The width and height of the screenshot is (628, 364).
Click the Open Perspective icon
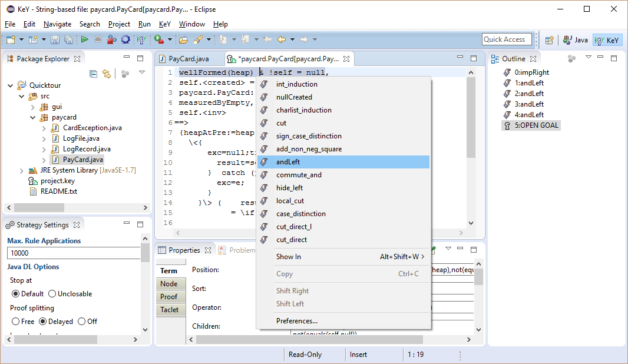point(550,39)
